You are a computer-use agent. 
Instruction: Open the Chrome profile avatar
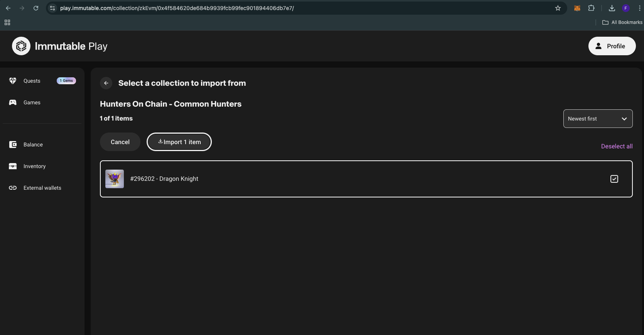(626, 8)
